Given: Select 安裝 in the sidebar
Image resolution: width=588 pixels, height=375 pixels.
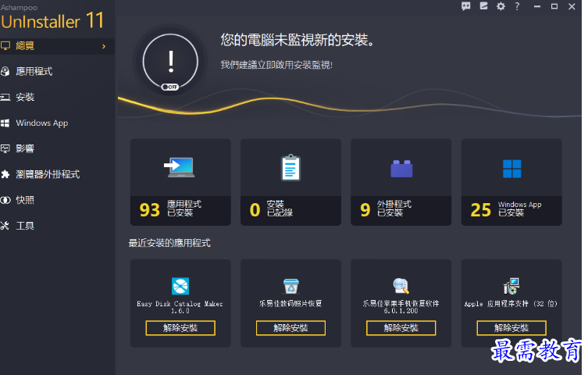Looking at the screenshot, I should 25,97.
